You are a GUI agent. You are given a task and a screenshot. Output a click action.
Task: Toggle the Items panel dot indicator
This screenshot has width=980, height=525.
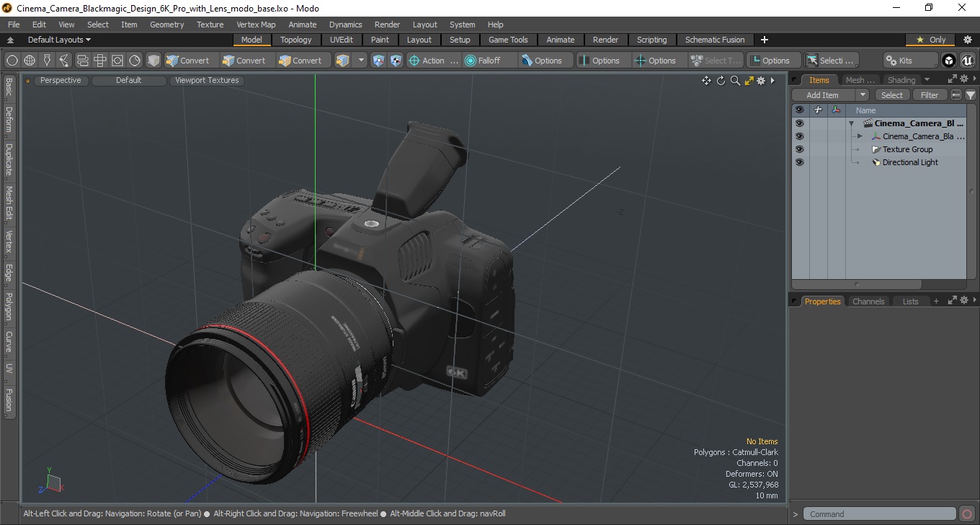(x=795, y=80)
